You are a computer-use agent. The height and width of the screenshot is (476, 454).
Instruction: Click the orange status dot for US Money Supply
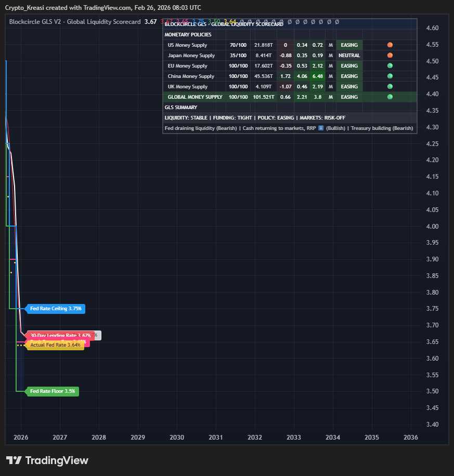[390, 45]
